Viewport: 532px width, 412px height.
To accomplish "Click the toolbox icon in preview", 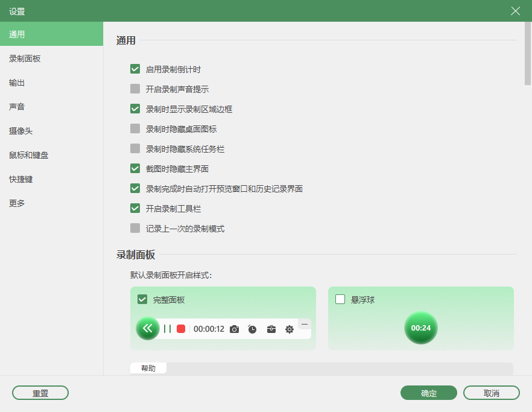I will coord(271,329).
